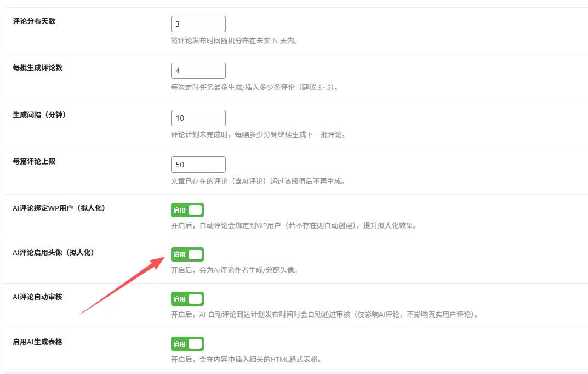Click the 启用 label on auto-review toggle
This screenshot has height=374, width=588.
point(179,298)
